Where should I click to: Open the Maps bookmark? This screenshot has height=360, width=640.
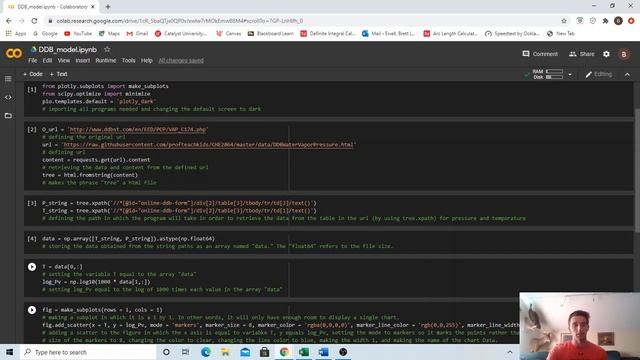click(109, 33)
